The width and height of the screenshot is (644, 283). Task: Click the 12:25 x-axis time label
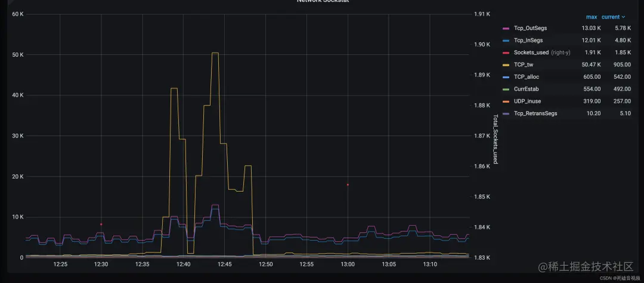60,264
